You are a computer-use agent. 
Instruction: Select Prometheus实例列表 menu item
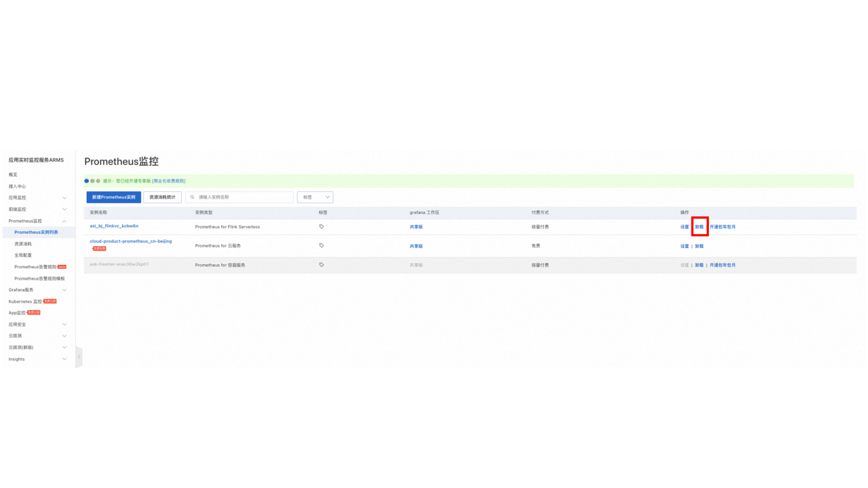coord(36,232)
